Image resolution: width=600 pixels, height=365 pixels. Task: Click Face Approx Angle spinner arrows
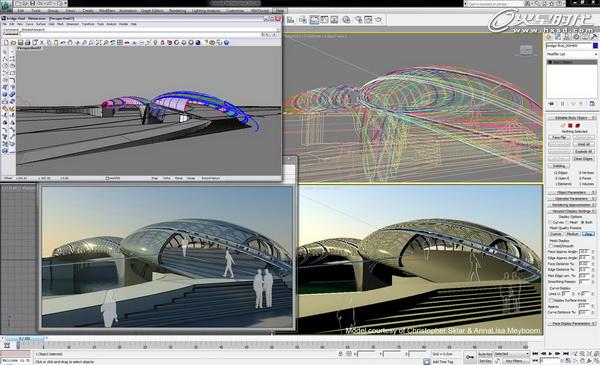(x=593, y=252)
